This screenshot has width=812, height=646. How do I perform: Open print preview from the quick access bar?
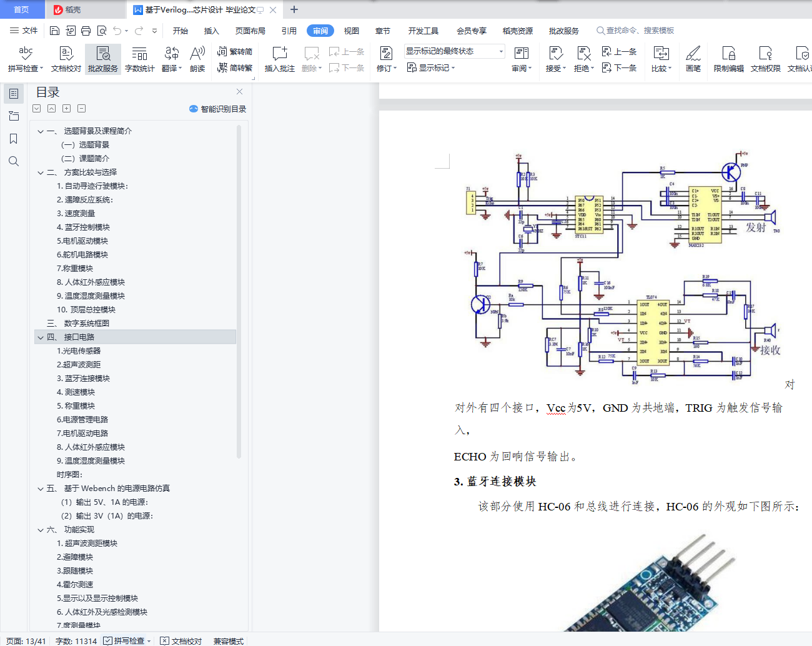(x=102, y=31)
